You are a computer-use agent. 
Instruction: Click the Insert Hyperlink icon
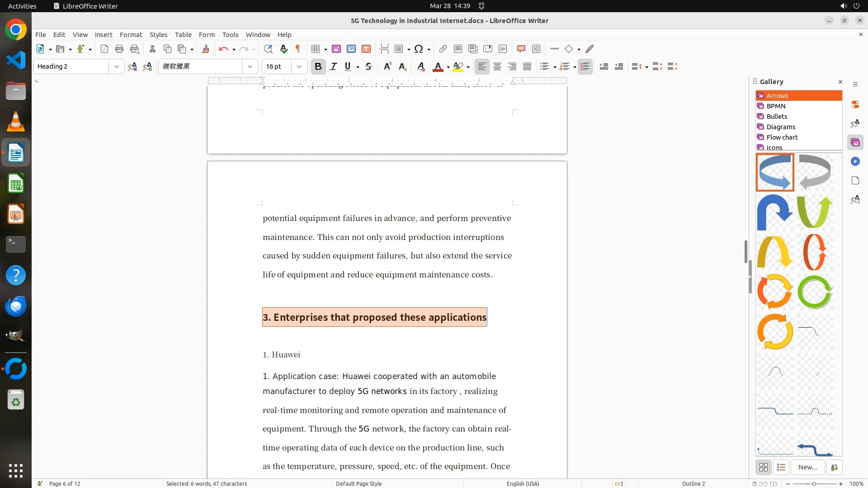pos(443,49)
